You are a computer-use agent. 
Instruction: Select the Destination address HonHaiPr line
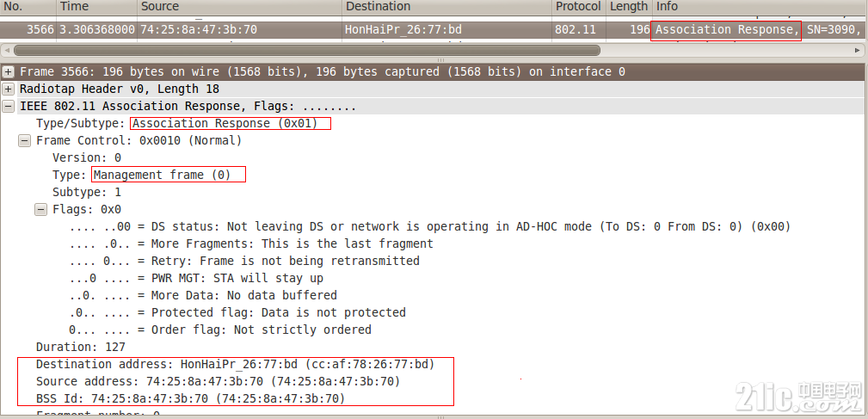click(x=235, y=364)
